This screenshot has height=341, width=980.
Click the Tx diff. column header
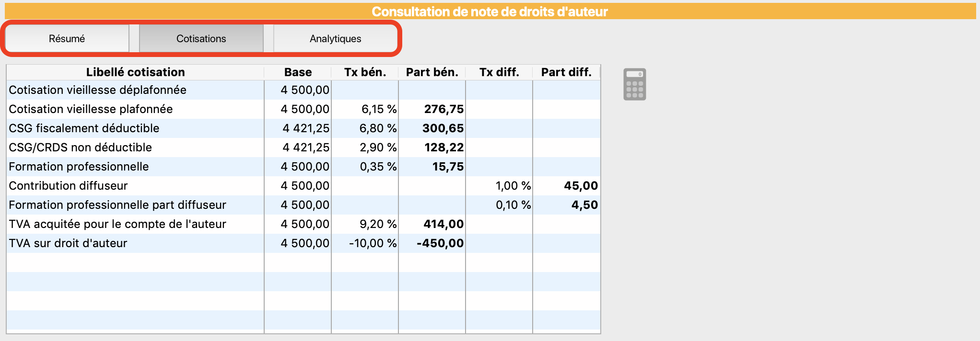coord(499,72)
